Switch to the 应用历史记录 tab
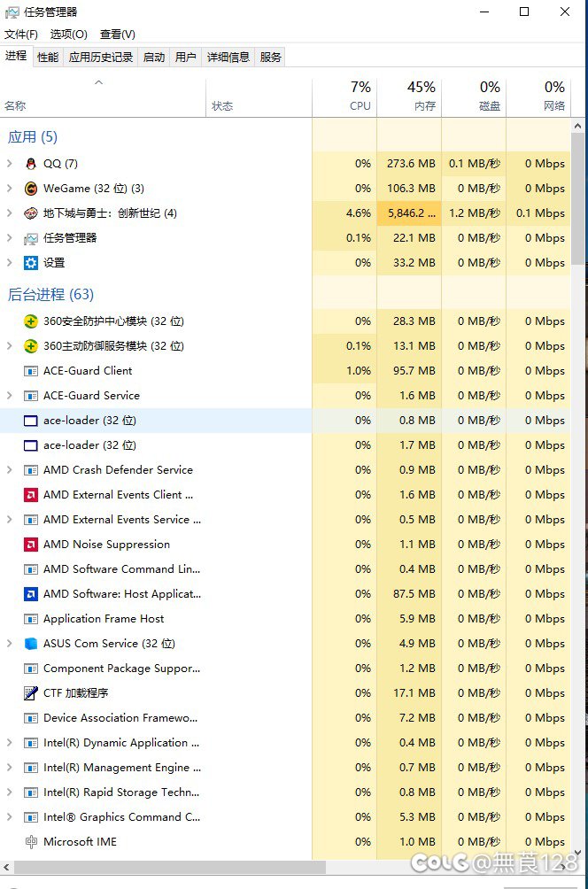Image resolution: width=588 pixels, height=889 pixels. (101, 58)
